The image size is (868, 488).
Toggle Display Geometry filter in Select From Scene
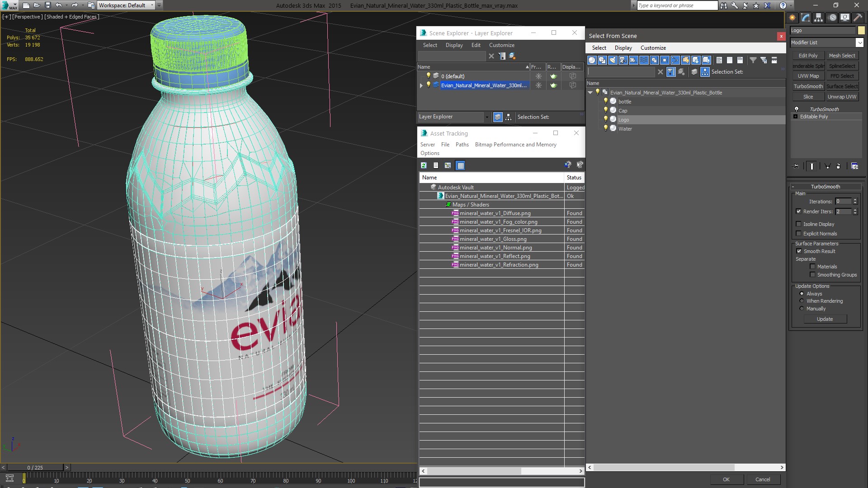tap(592, 60)
